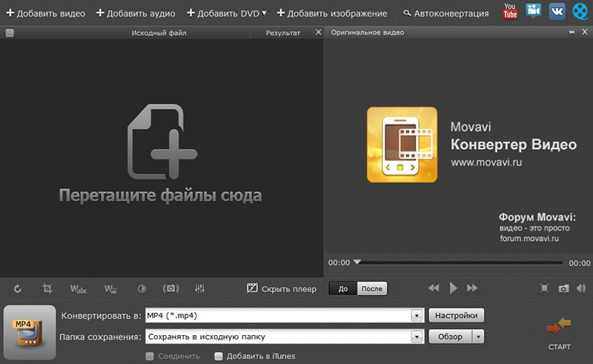Click the START conversion button (СТАРТ)
The height and width of the screenshot is (364, 593).
559,333
